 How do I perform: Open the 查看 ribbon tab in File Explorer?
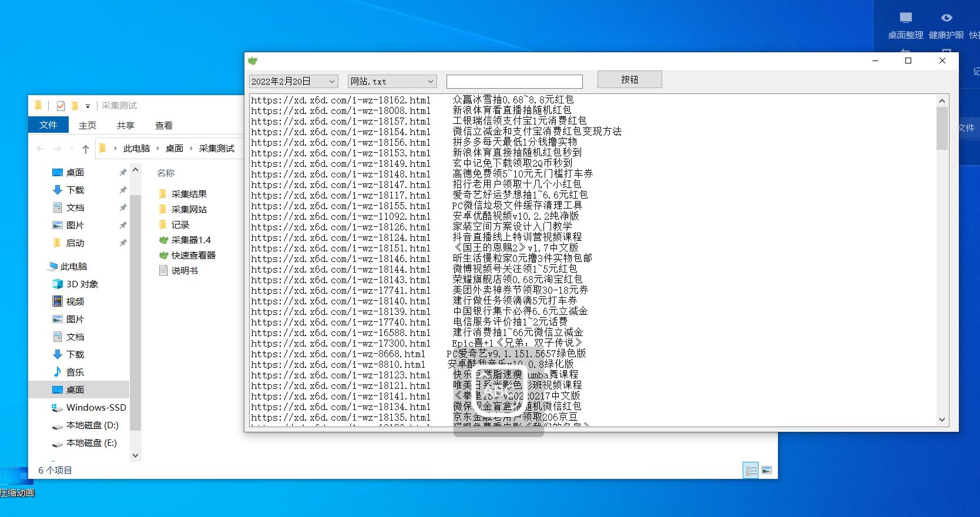coord(164,125)
